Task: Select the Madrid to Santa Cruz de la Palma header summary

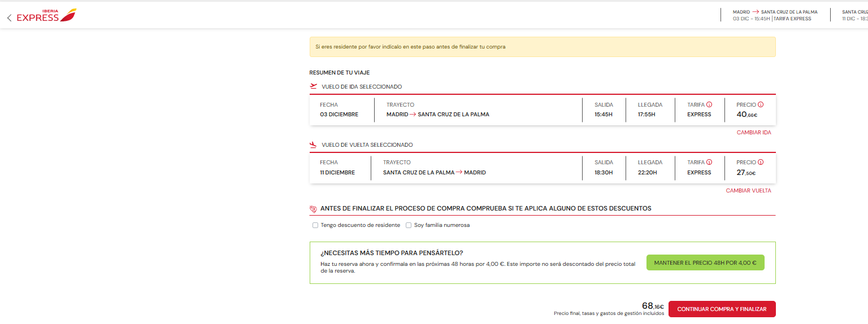Action: [x=775, y=15]
